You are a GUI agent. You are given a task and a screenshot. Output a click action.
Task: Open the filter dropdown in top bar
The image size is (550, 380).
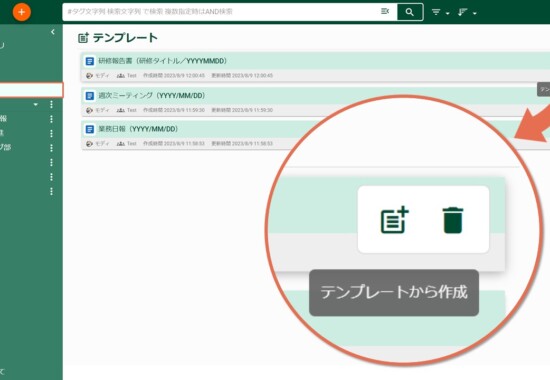(x=440, y=12)
